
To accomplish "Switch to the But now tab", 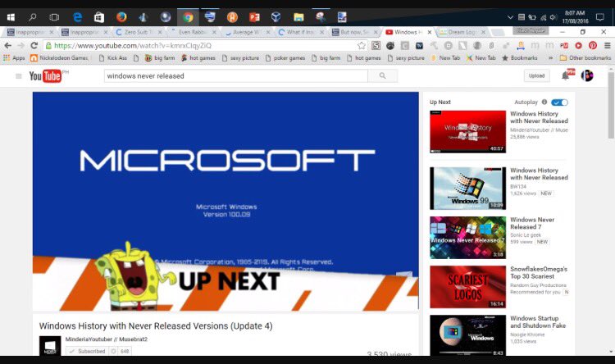I will point(354,32).
